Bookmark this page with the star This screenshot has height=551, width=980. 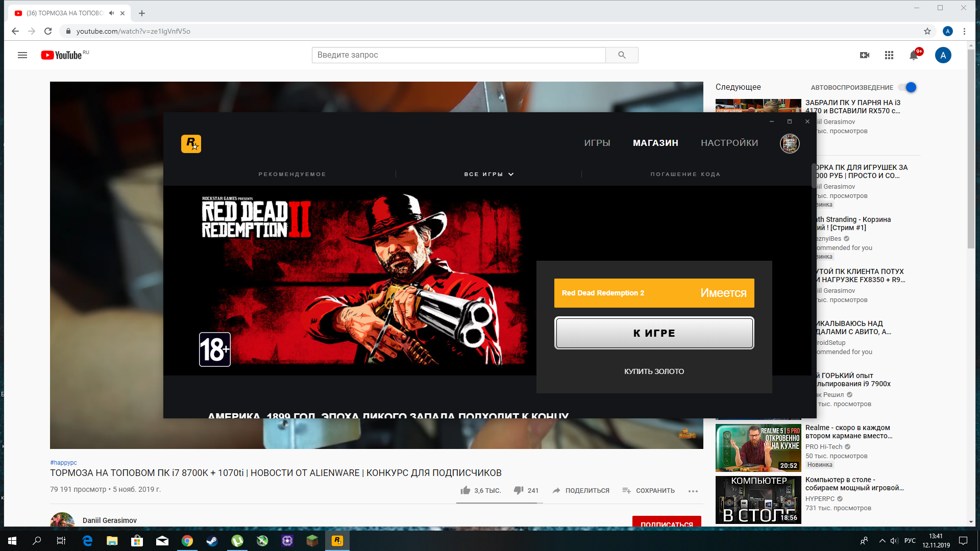927,31
